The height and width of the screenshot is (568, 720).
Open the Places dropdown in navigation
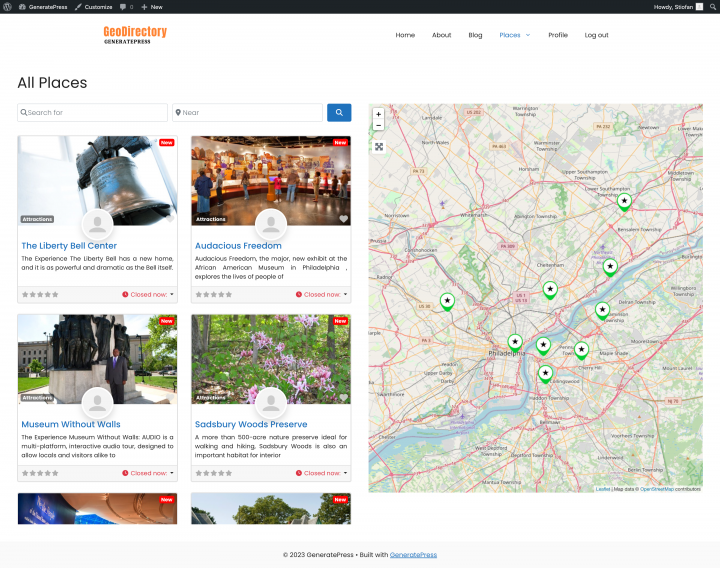(514, 35)
